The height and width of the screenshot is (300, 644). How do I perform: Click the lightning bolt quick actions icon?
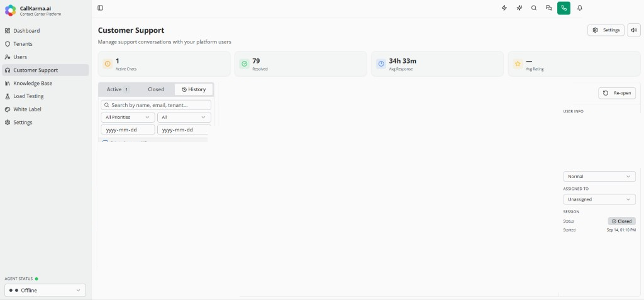coord(504,8)
